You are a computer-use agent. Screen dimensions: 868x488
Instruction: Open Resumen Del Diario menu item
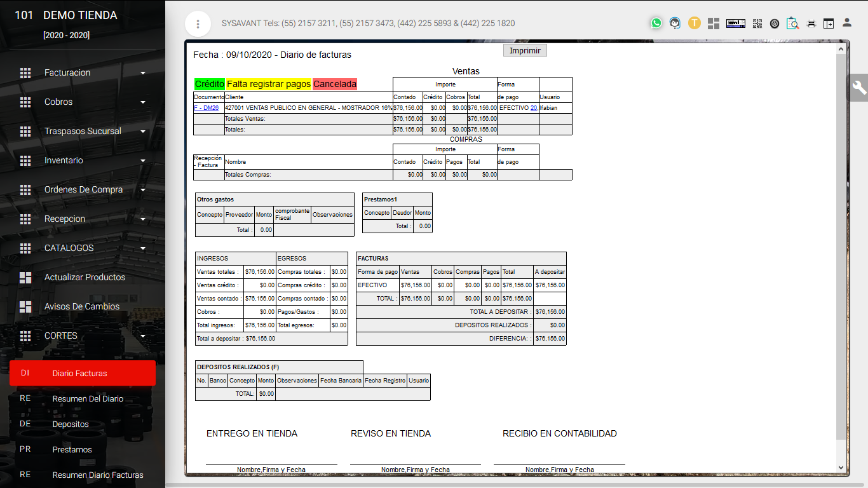coord(83,398)
